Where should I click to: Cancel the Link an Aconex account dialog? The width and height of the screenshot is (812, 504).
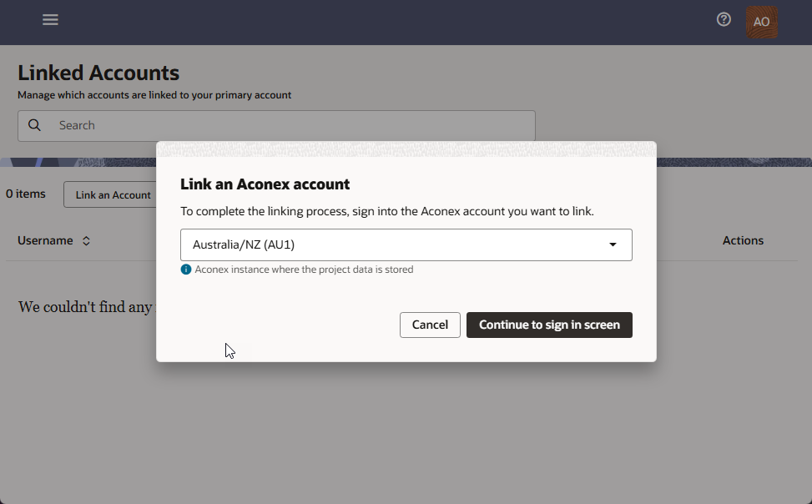click(430, 325)
